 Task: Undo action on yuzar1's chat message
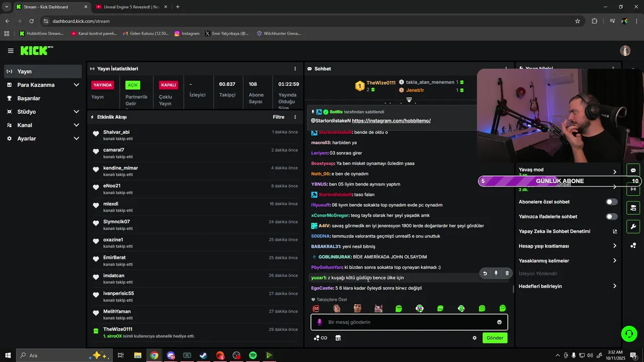pyautogui.click(x=485, y=274)
